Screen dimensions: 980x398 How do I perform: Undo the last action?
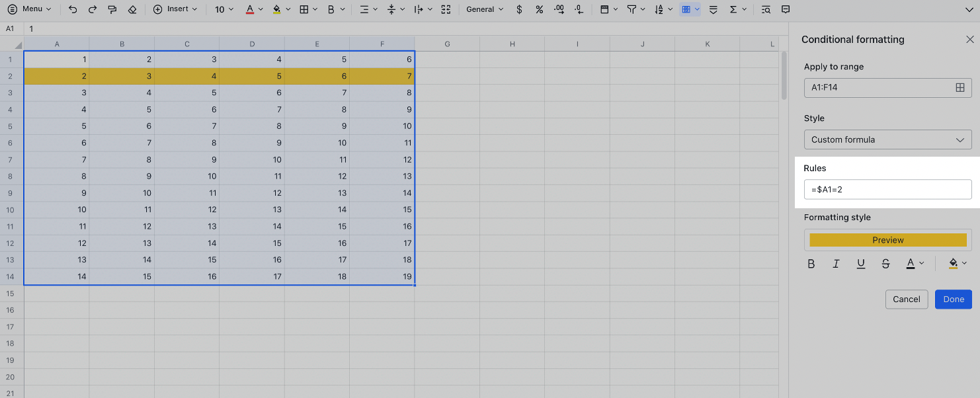click(73, 9)
